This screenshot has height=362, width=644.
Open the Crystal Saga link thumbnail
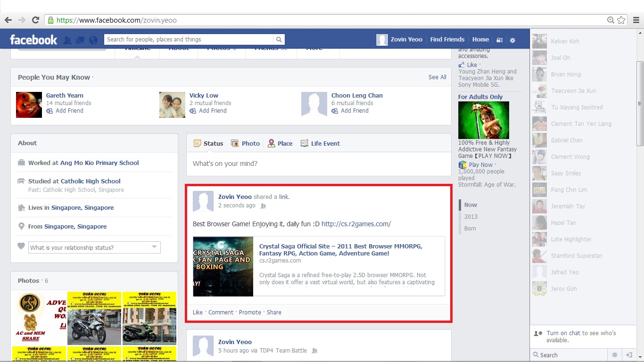click(223, 266)
